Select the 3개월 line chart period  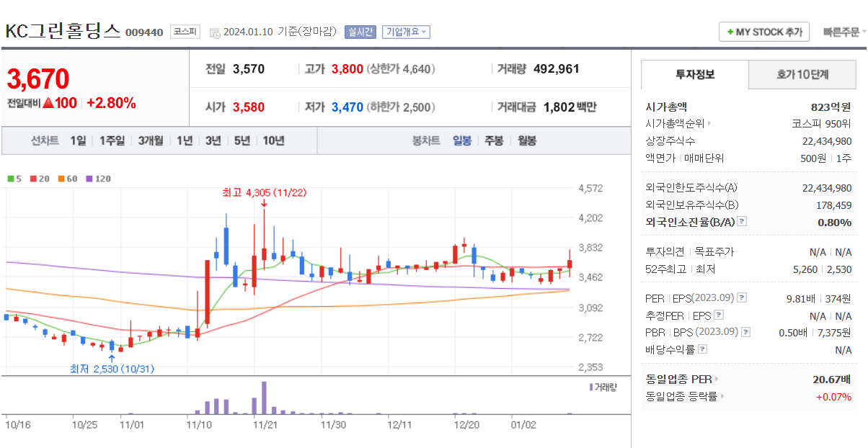tap(151, 140)
